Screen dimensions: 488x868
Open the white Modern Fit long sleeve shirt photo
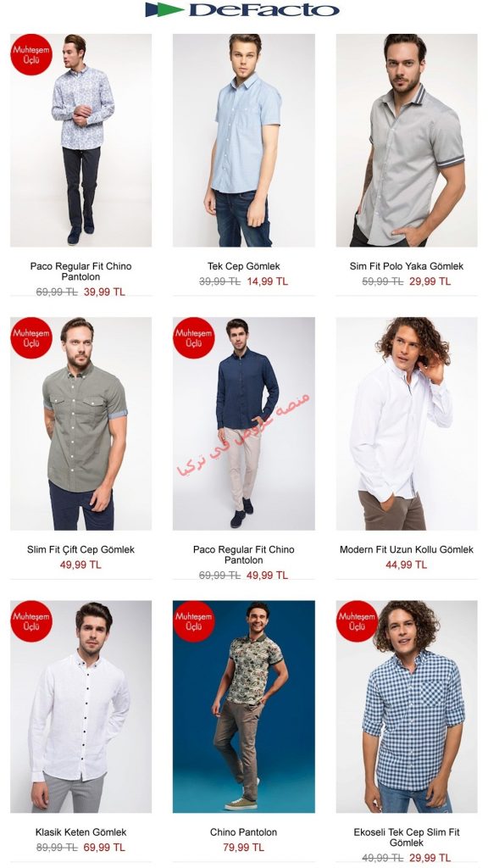[407, 424]
